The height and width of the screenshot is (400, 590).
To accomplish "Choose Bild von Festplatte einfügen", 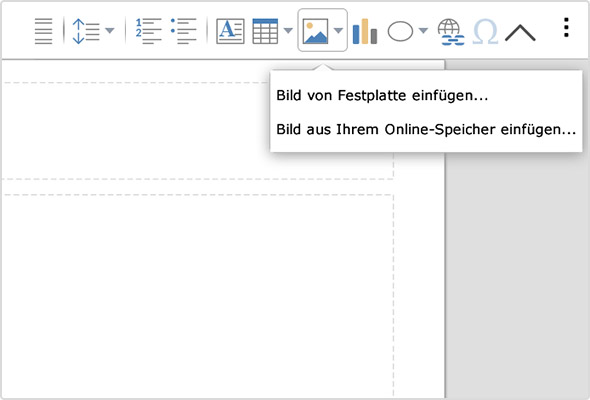I will 382,96.
